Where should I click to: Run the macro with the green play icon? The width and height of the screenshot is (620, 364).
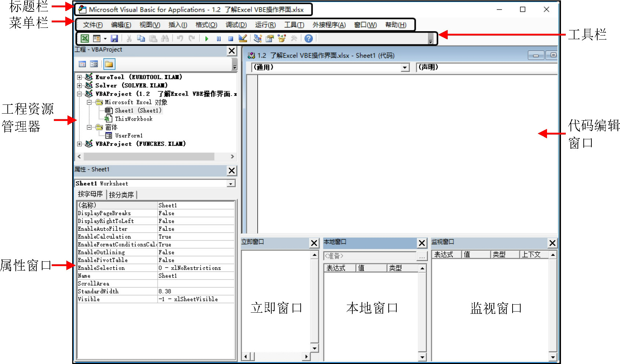[x=207, y=38]
